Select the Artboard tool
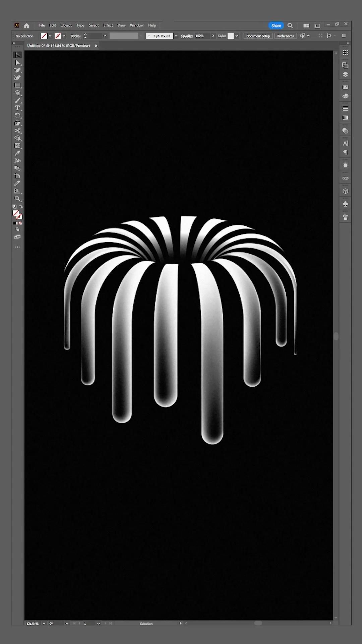This screenshot has height=644, width=362. [x=17, y=176]
